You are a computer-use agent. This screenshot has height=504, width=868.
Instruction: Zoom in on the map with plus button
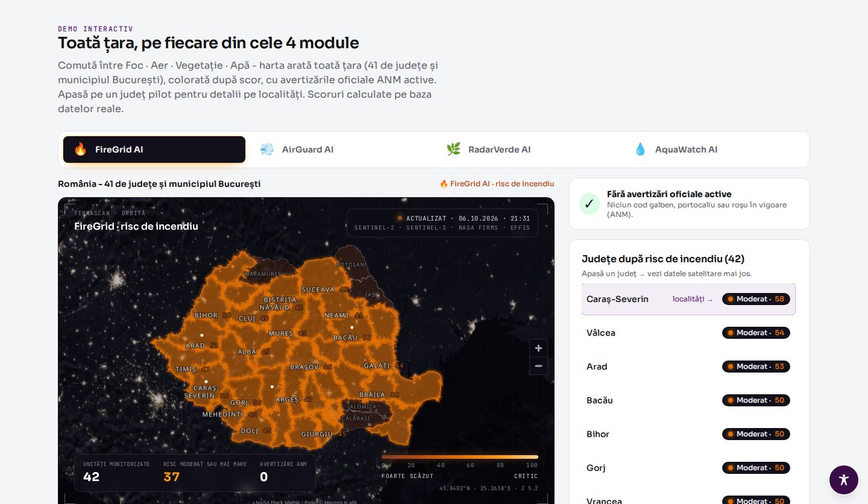pos(538,348)
